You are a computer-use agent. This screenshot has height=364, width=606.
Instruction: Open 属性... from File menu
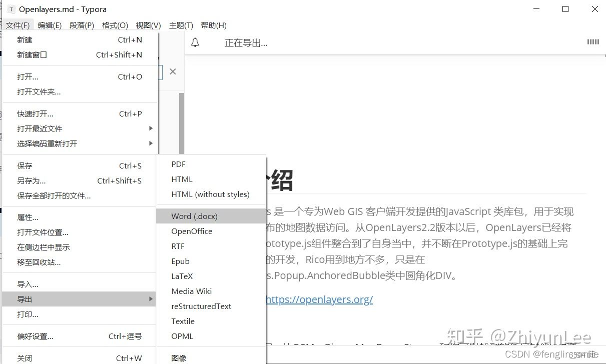click(x=80, y=217)
